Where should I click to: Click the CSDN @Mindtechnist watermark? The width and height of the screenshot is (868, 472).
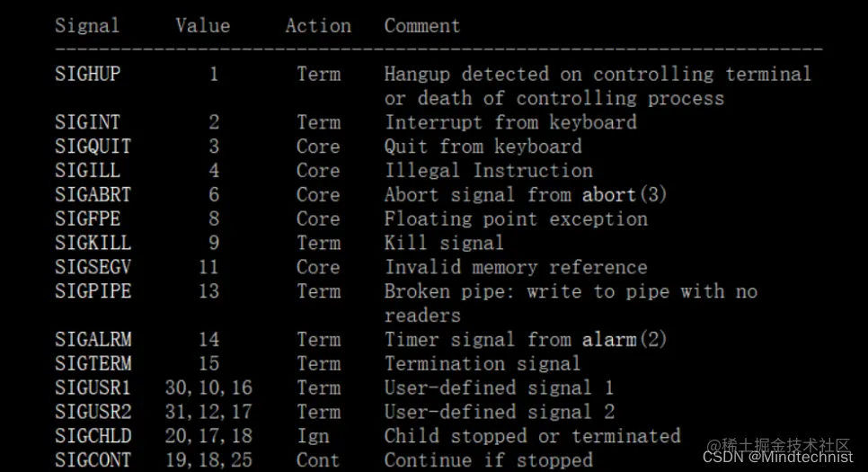pyautogui.click(x=777, y=457)
